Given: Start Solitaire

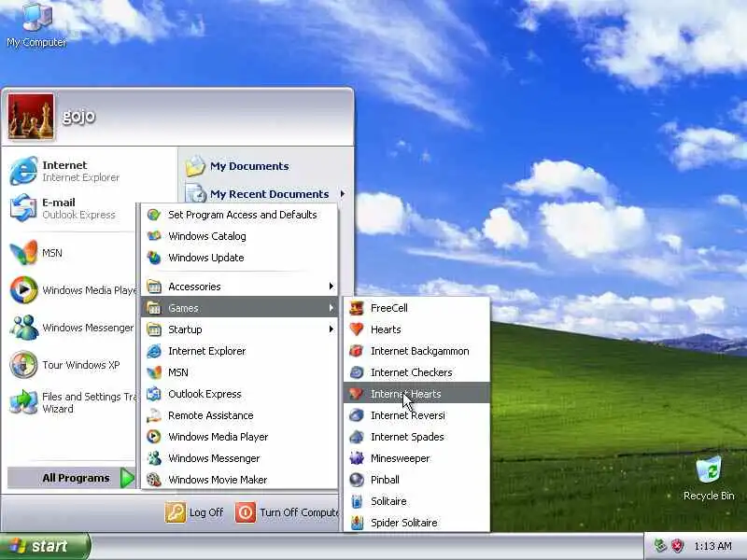Looking at the screenshot, I should coord(416,501).
